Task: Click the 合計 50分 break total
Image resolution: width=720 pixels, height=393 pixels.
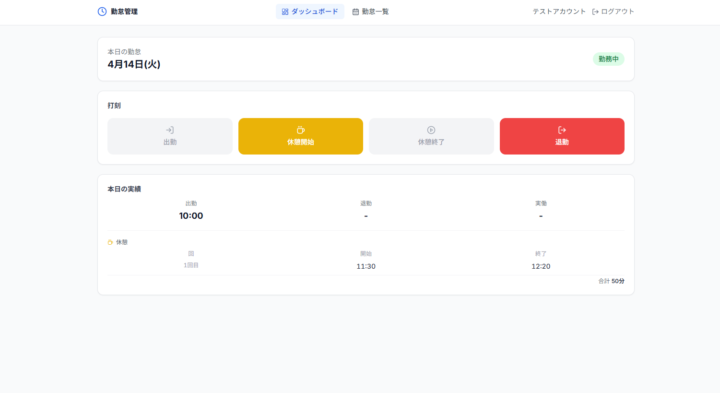Action: coord(611,281)
